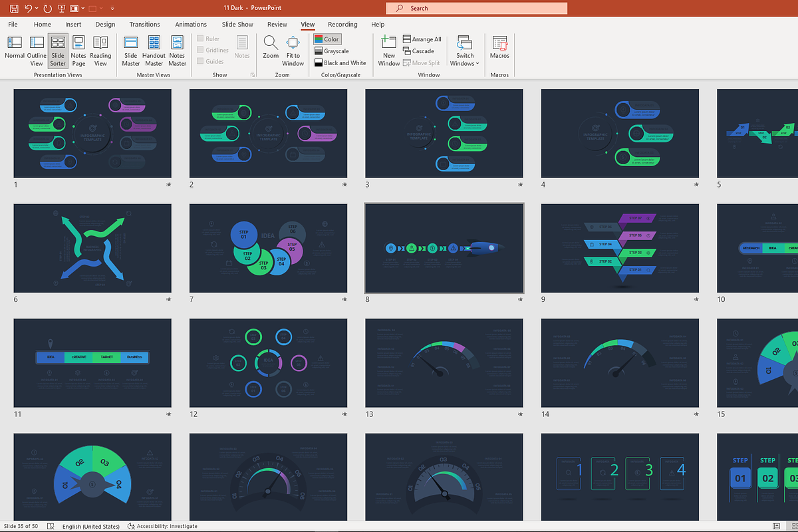Select slide 11 thumbnail with color bar

(x=92, y=363)
